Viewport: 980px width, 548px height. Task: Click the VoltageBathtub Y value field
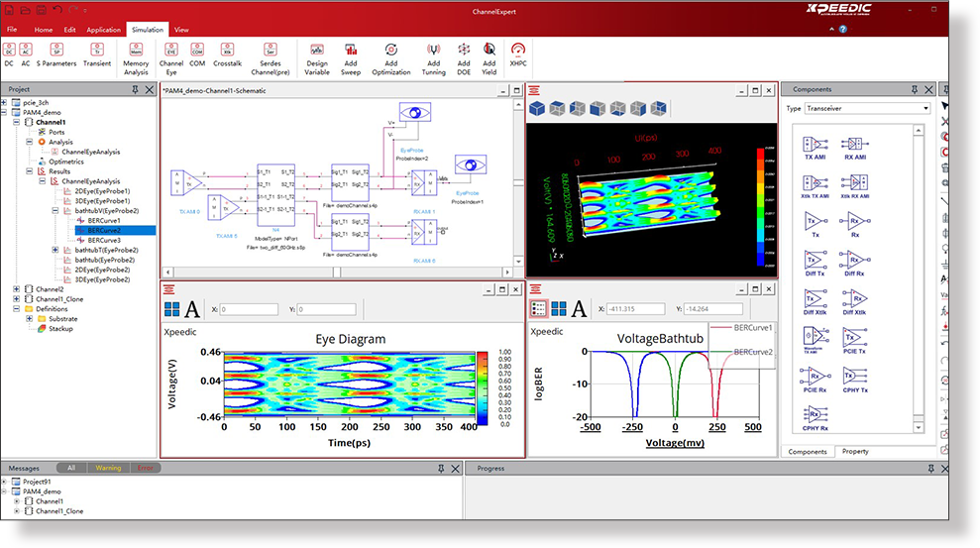tap(712, 308)
